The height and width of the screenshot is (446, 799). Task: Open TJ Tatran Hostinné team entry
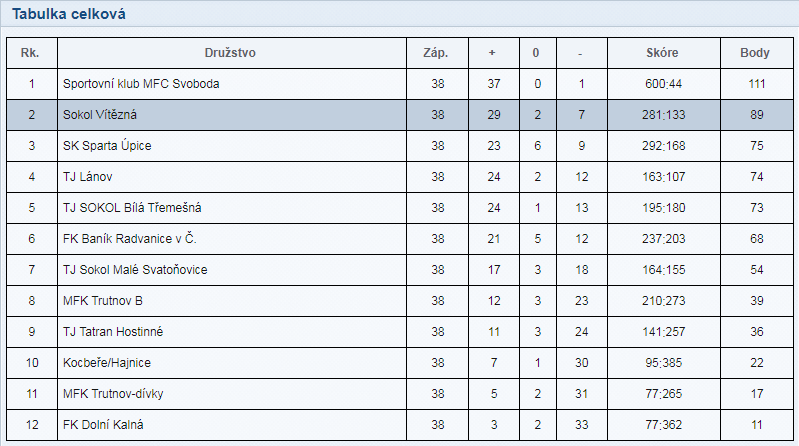(112, 332)
